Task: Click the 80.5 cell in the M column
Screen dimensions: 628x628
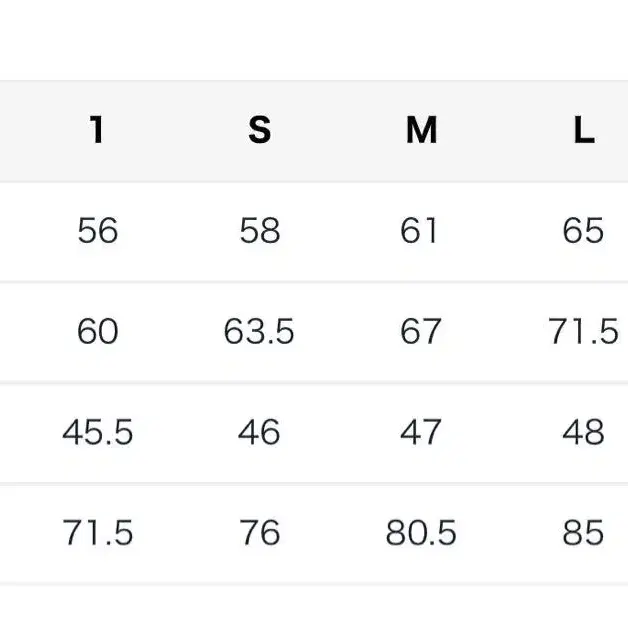Action: pos(421,533)
